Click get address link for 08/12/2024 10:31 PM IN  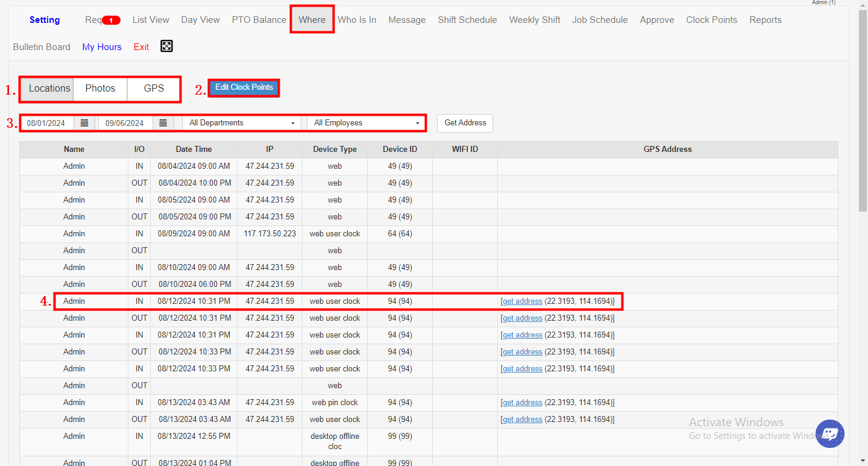click(x=522, y=301)
